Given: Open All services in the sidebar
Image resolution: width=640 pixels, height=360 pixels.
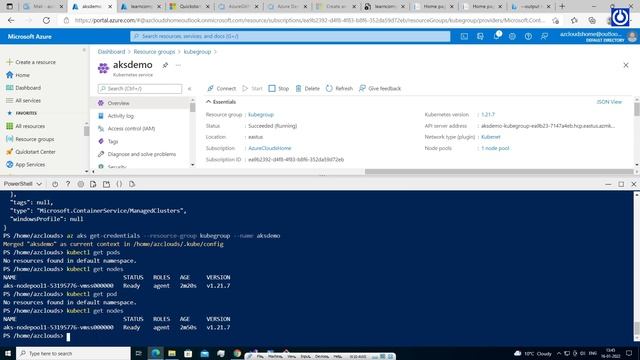Looking at the screenshot, I should (x=23, y=100).
